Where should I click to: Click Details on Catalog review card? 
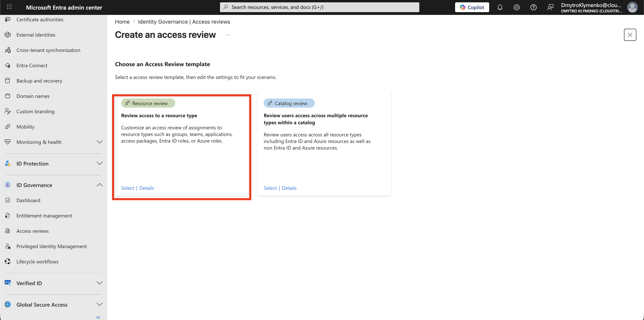[289, 188]
